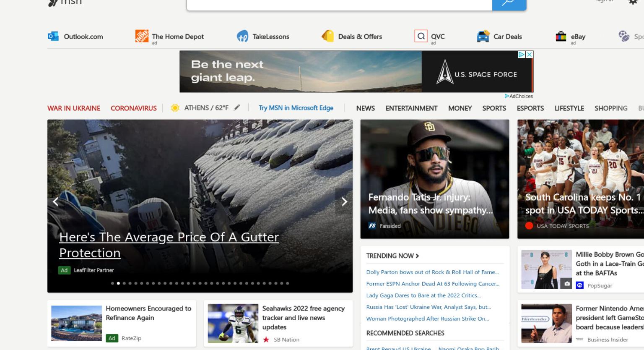Click the Fansided source logo
Viewport: 644px width, 350px height.
(x=372, y=226)
